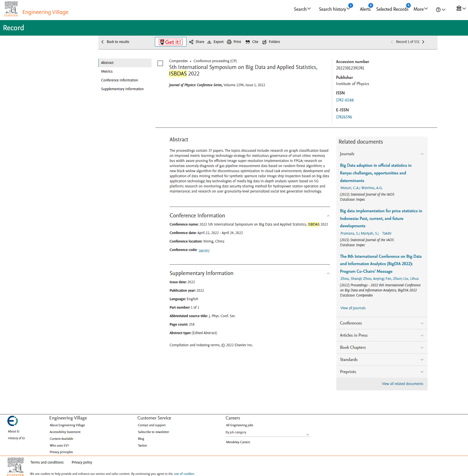The height and width of the screenshot is (476, 468).
Task: Click the Search history count badge
Action: pyautogui.click(x=350, y=5)
